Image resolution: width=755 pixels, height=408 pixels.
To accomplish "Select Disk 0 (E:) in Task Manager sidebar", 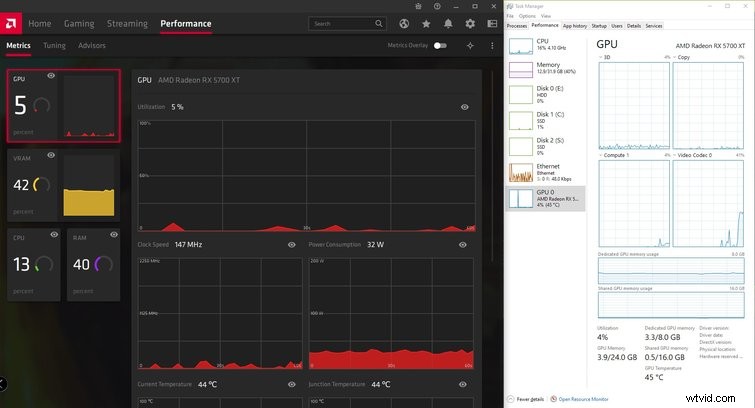I will pos(546,94).
